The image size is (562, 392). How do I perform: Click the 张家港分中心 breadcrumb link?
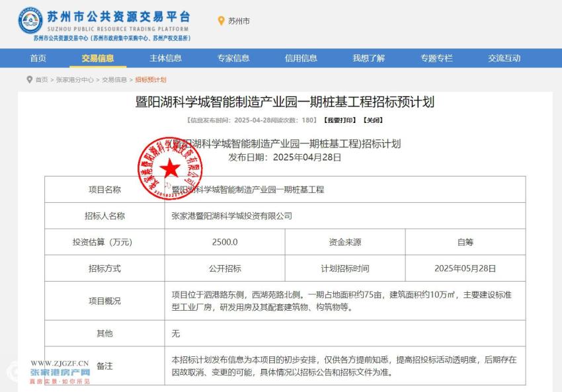[75, 79]
